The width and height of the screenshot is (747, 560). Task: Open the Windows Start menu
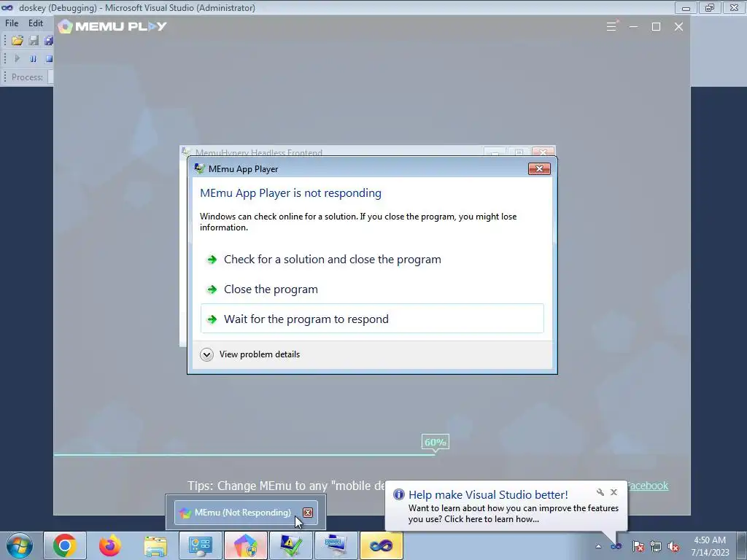20,545
